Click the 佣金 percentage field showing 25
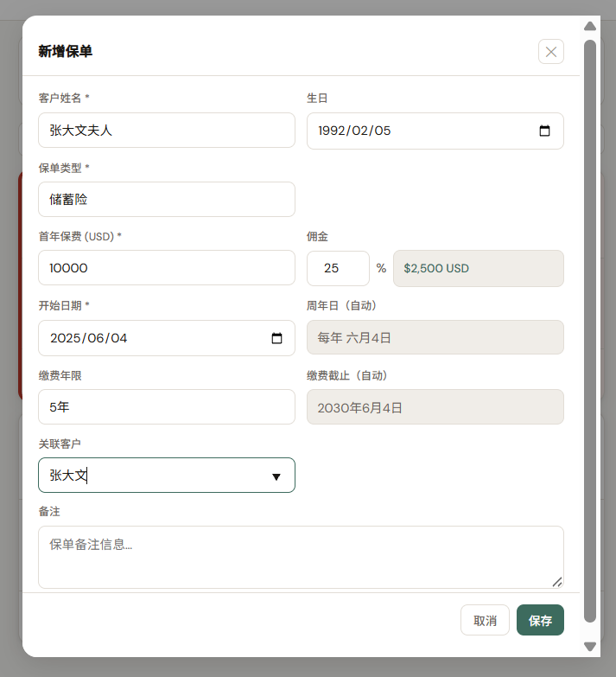Viewport: 616px width, 677px height. 338,268
